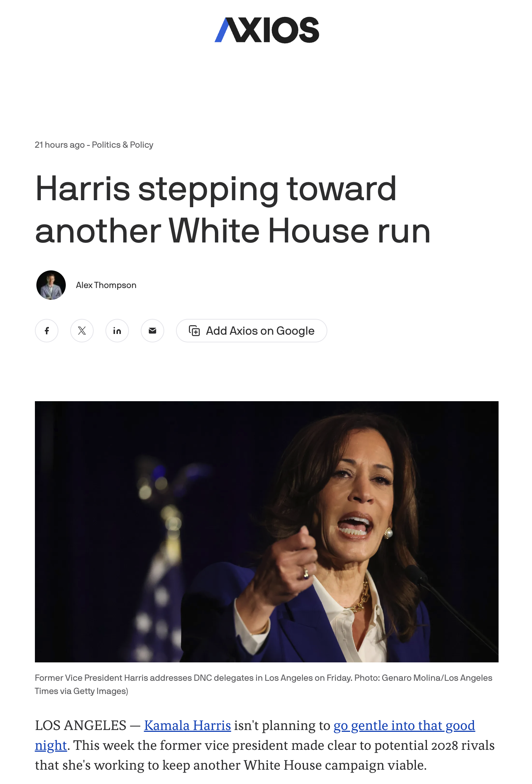Share article via email icon

152,331
